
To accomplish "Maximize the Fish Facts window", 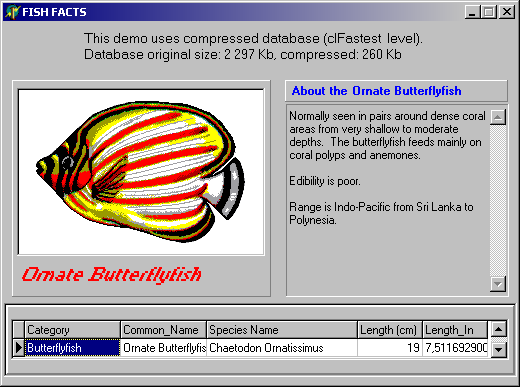I will (489, 12).
